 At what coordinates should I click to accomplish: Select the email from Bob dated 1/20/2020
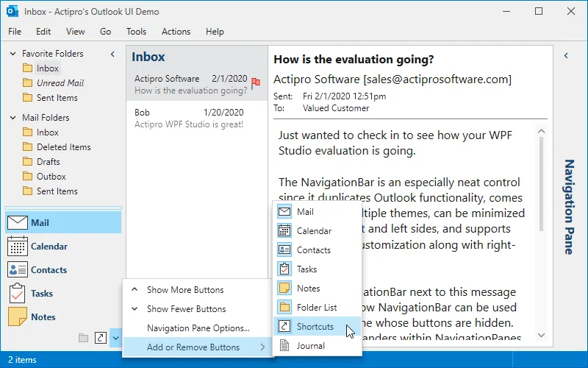(197, 118)
